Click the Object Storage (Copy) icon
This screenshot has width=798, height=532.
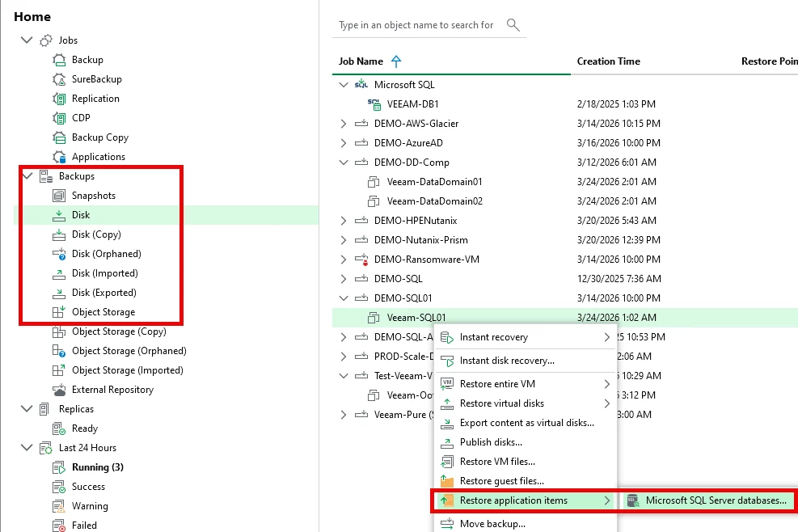tap(59, 331)
